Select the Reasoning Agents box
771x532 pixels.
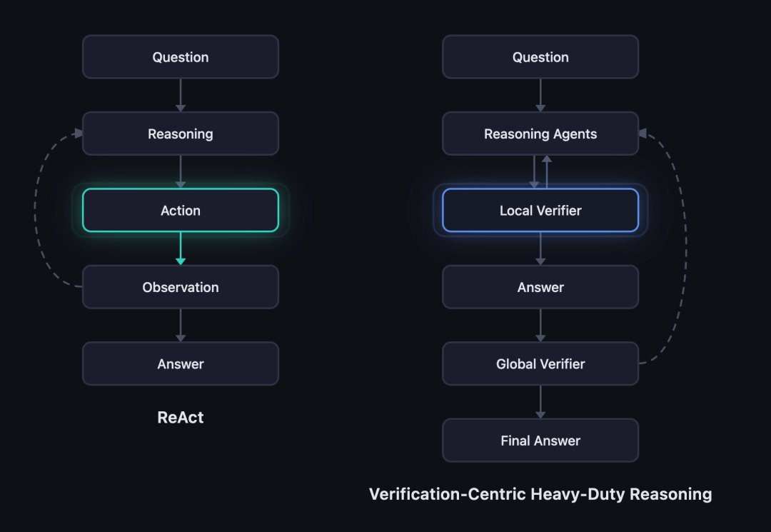point(540,134)
